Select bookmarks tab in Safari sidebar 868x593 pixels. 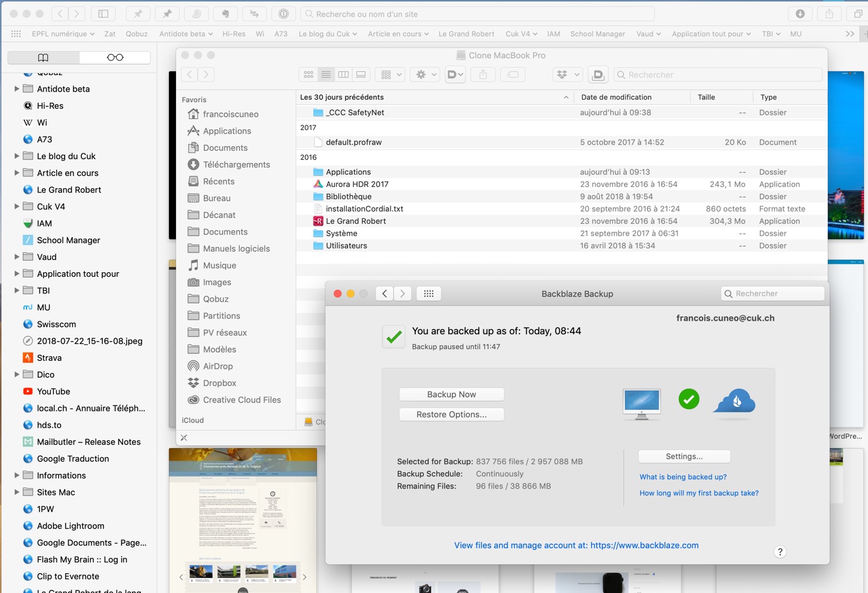(x=43, y=58)
